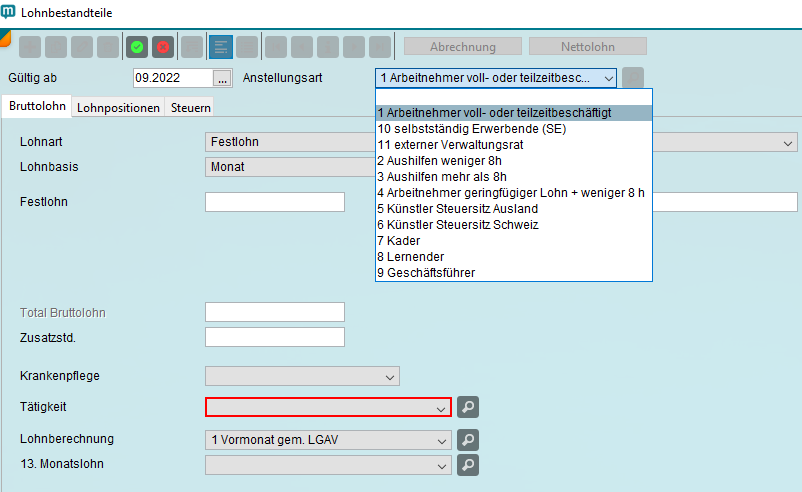Select 8 Lernender option
This screenshot has width=802, height=492.
(514, 257)
